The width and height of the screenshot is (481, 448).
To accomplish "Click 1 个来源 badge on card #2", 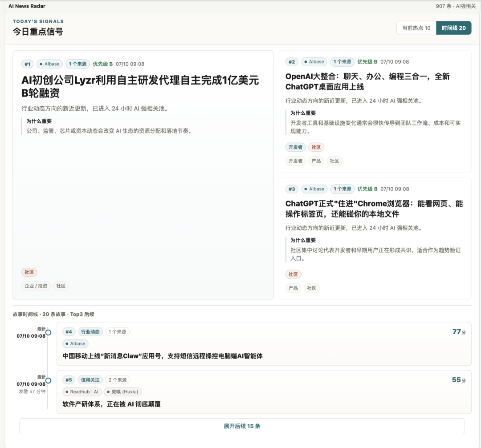I will (x=342, y=62).
